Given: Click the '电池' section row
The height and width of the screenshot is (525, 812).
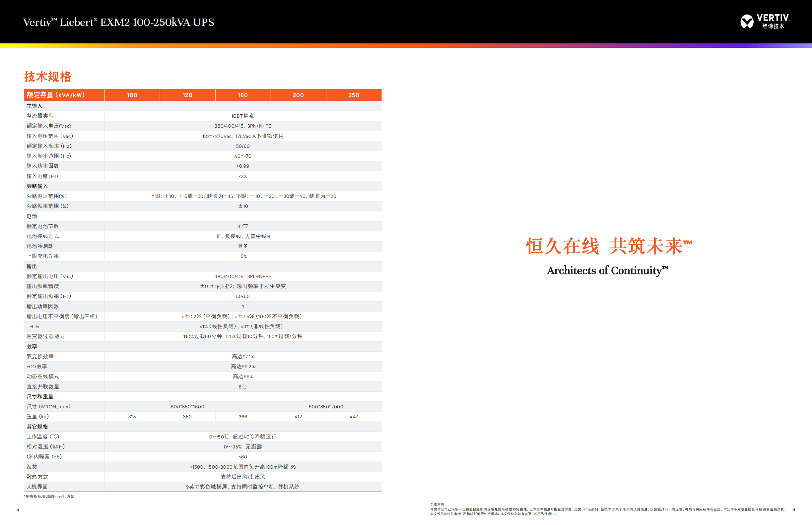Looking at the screenshot, I should (203, 216).
